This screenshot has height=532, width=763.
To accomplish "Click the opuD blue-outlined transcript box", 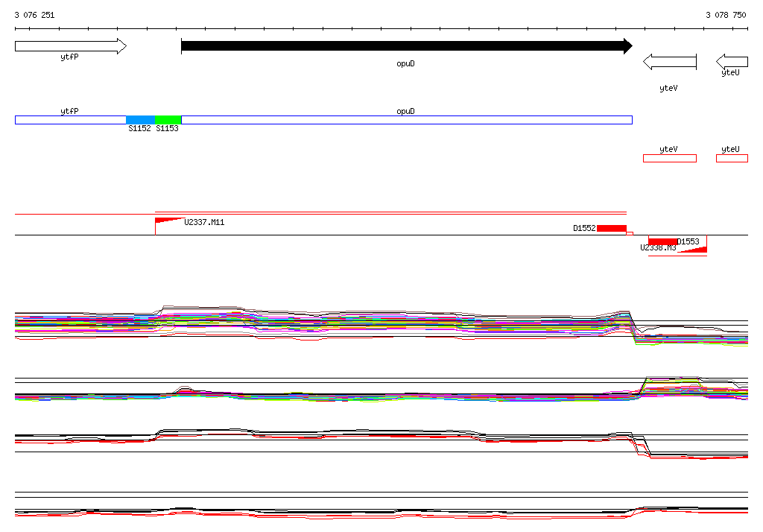I will pos(407,120).
